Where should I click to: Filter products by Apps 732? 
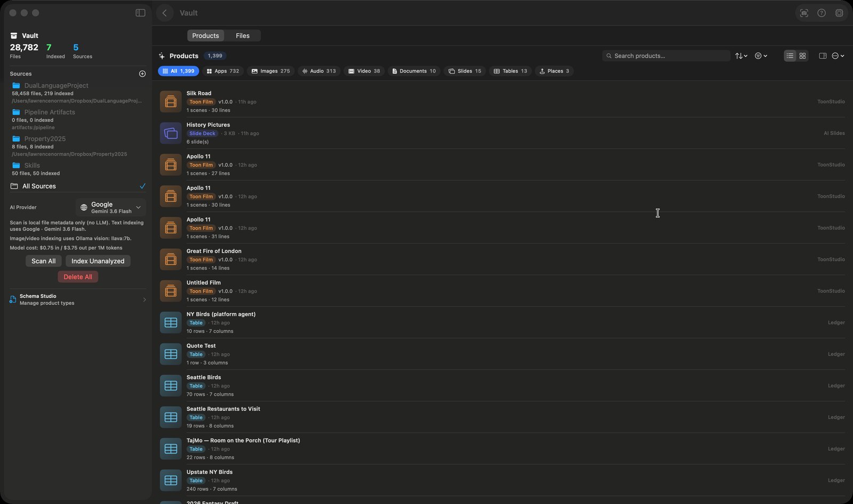[x=223, y=71]
